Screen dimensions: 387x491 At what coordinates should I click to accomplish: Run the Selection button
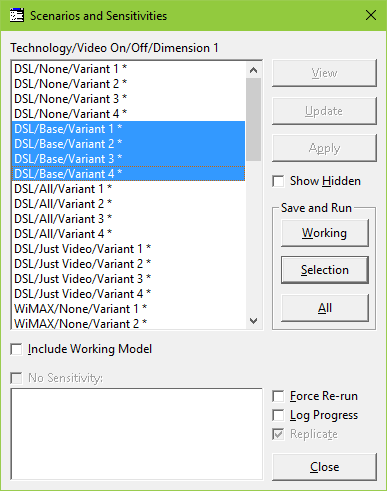325,270
